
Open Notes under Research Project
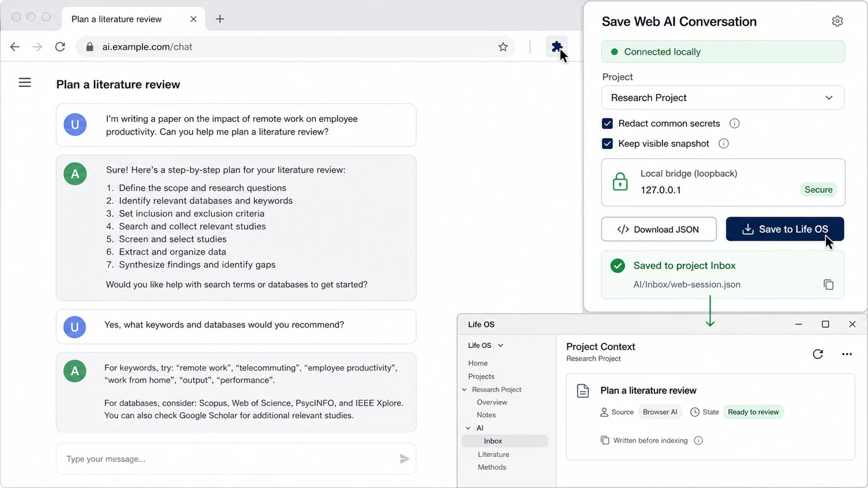click(487, 415)
